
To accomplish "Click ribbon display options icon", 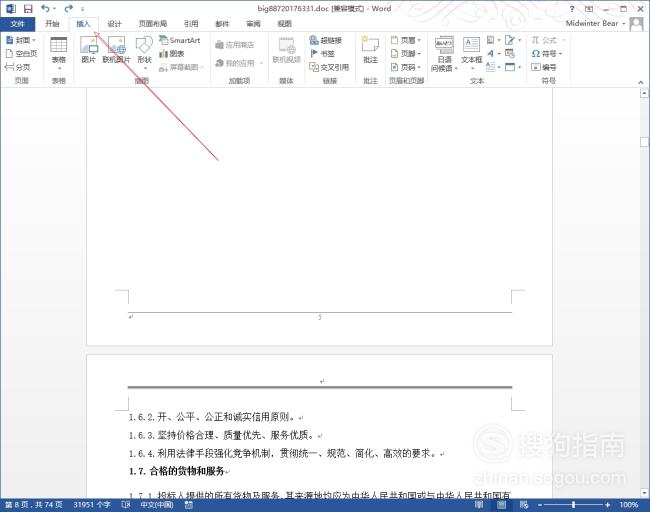I will (x=589, y=9).
